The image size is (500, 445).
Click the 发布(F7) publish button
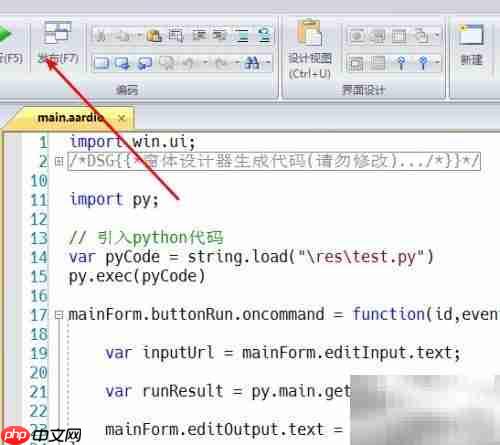click(58, 43)
